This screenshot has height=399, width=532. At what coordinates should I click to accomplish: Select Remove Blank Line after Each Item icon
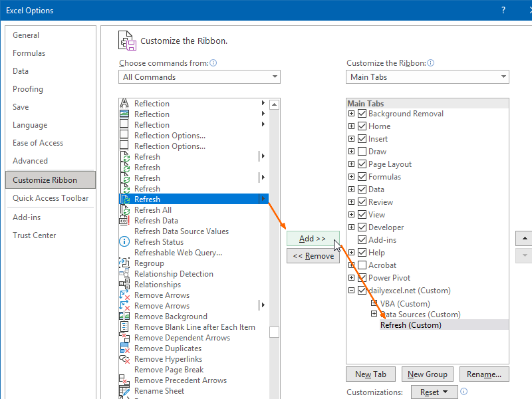[x=124, y=327]
